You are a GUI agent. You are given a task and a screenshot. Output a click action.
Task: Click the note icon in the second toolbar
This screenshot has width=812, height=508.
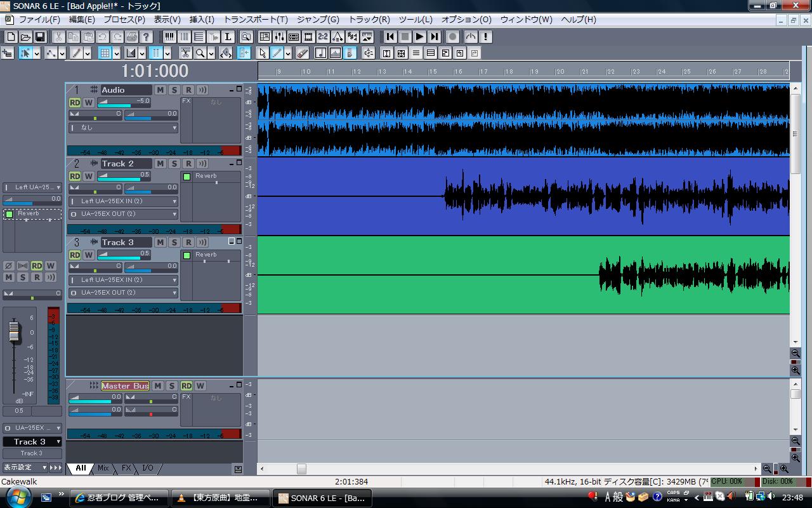pos(321,53)
